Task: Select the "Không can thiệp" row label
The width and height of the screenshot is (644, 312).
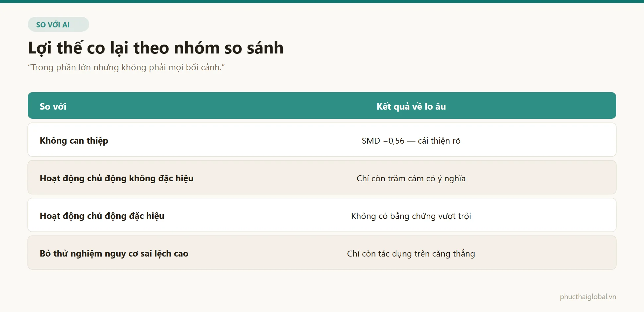Action: 74,141
